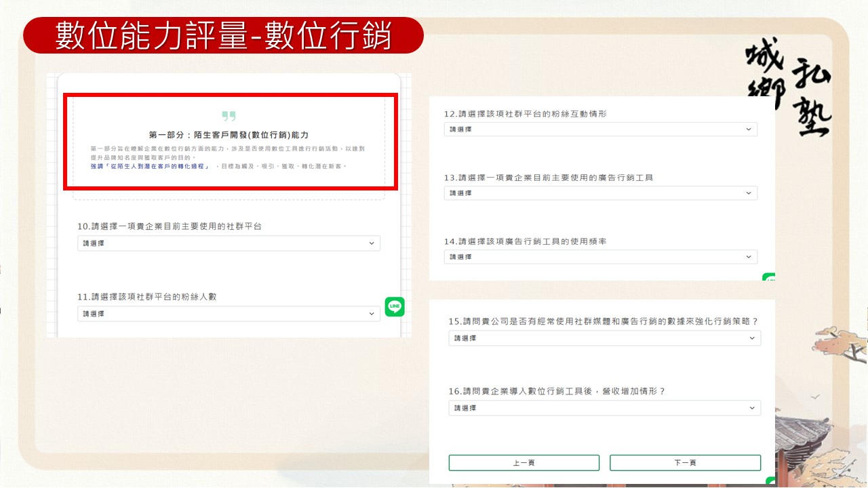
Task: Expand the chevron on question 16 select box
Action: coord(751,408)
